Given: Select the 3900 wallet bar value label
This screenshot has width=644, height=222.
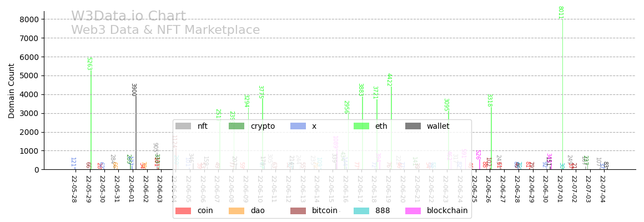Looking at the screenshot, I should click(x=133, y=89).
